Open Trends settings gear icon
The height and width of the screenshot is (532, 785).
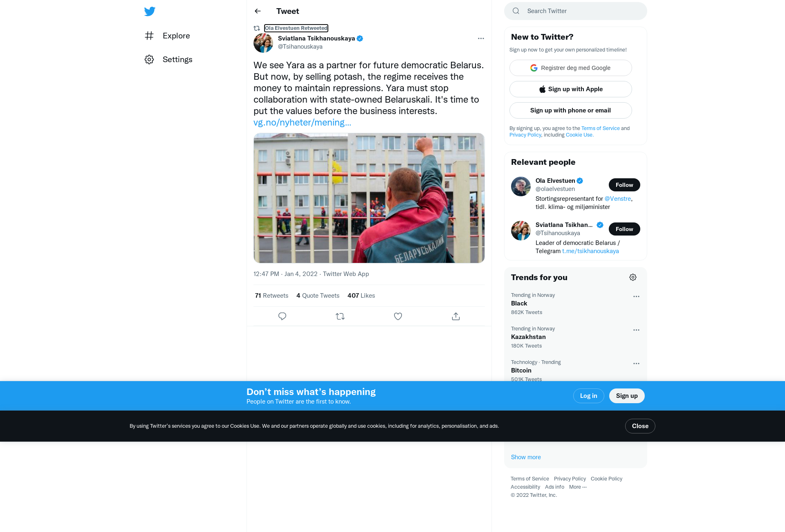coord(633,277)
